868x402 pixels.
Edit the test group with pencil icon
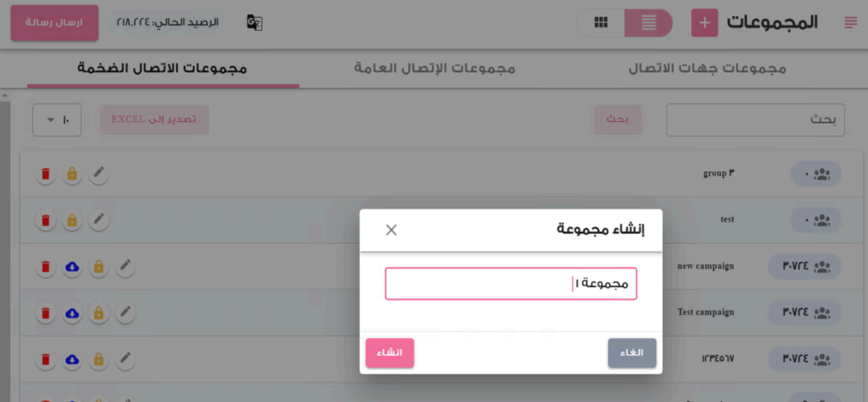98,219
